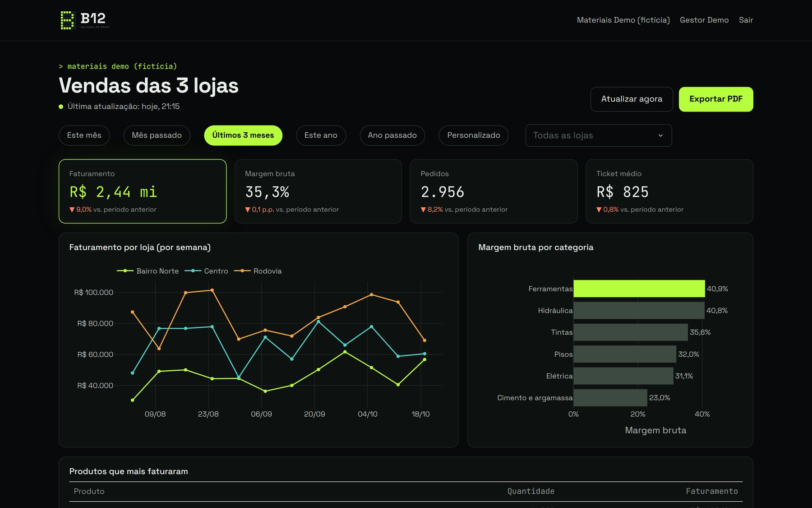Click the Faturamento down-arrow trend indicator

72,210
